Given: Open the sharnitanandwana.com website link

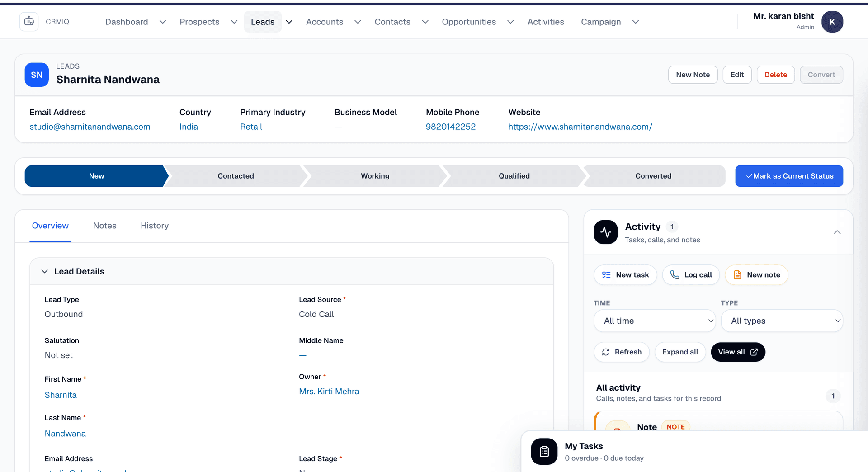Looking at the screenshot, I should [x=580, y=127].
